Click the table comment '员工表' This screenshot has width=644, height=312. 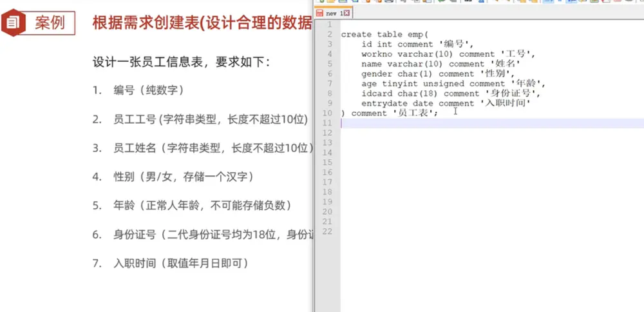click(x=412, y=113)
